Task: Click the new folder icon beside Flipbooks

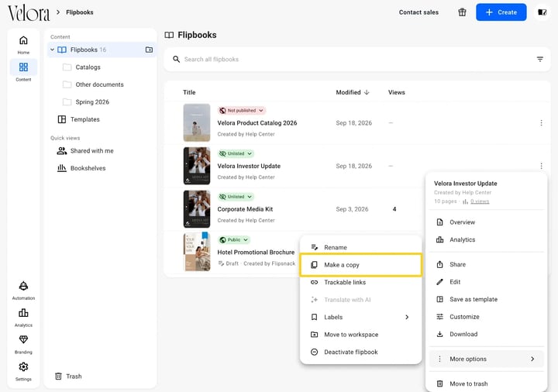Action: pyautogui.click(x=149, y=50)
